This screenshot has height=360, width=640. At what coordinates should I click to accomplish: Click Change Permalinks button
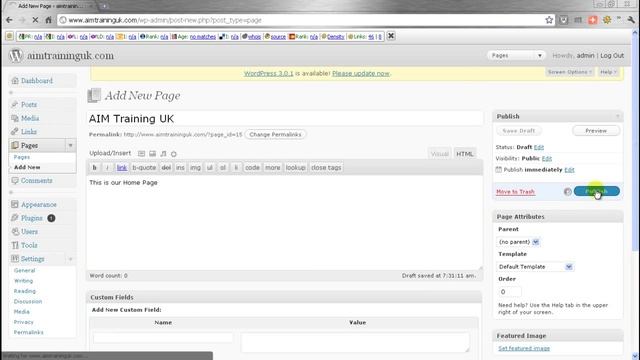pos(276,135)
